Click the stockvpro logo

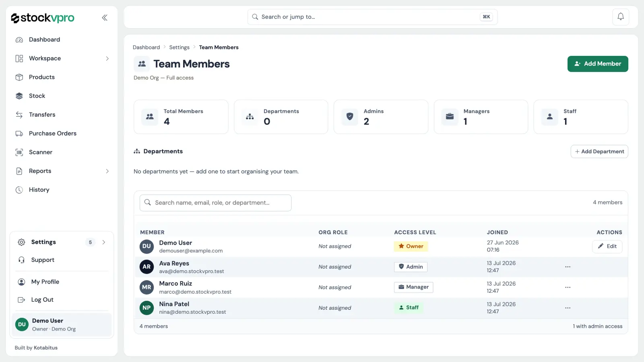(43, 18)
